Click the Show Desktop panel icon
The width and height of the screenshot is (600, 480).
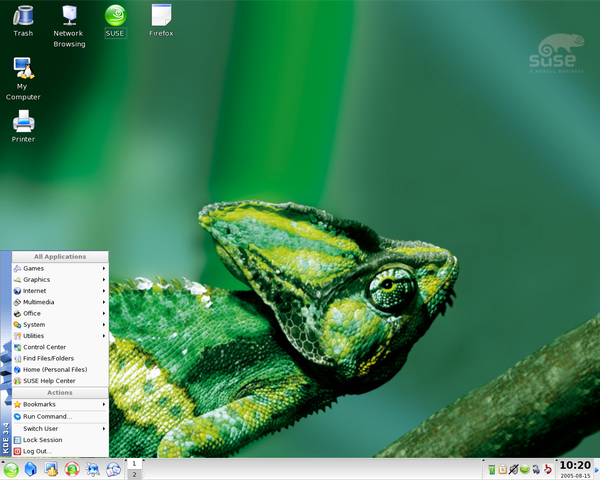tap(51, 469)
